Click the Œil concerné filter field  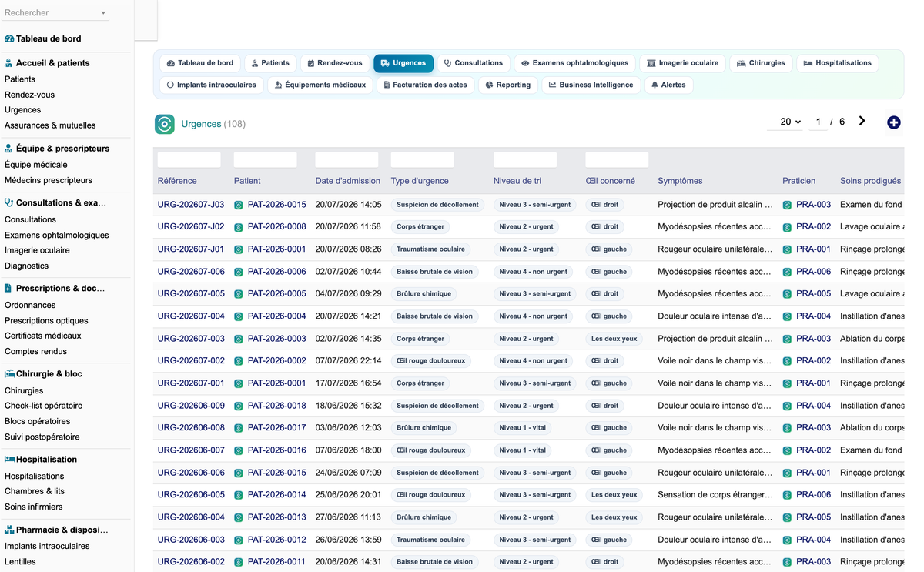click(x=617, y=160)
